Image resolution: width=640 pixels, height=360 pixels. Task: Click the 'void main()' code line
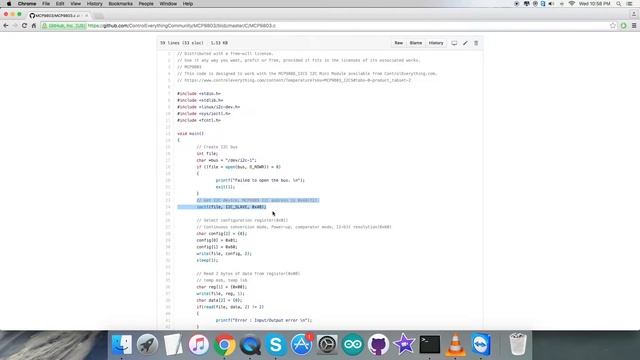190,133
